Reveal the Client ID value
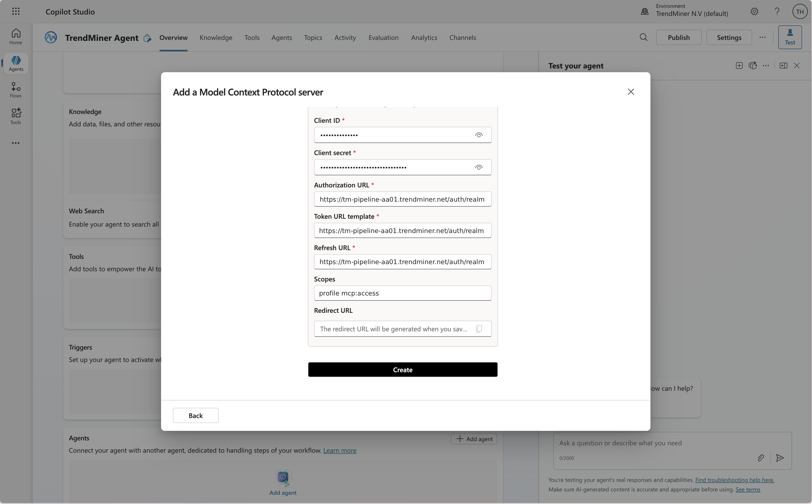The width and height of the screenshot is (812, 504). (x=479, y=135)
